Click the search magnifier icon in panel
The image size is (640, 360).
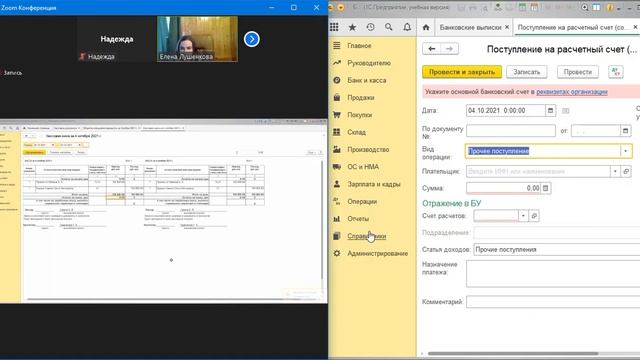click(x=389, y=27)
